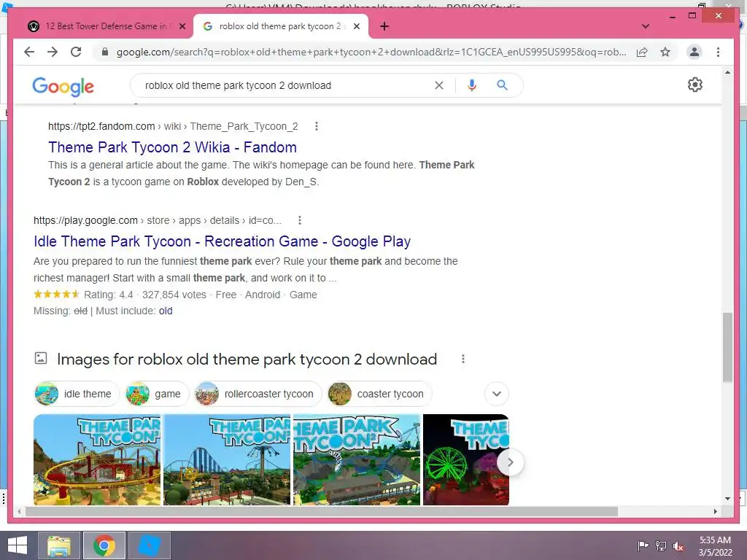This screenshot has height=560, width=747.
Task: View site information via padlock icon
Action: (x=105, y=52)
